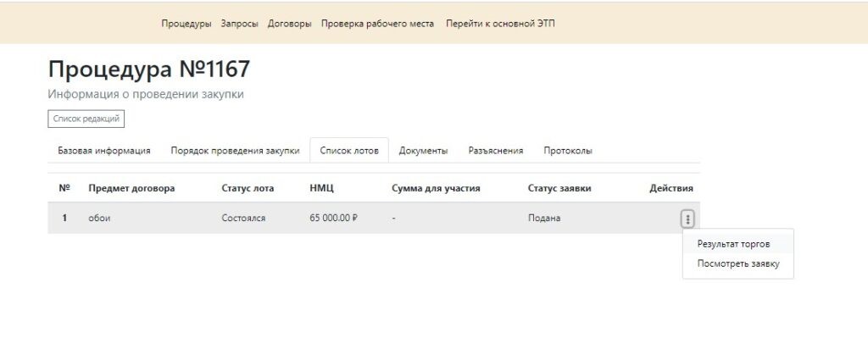868x349 pixels.
Task: Click "Проверка рабочего места" in the top bar
Action: 377,24
